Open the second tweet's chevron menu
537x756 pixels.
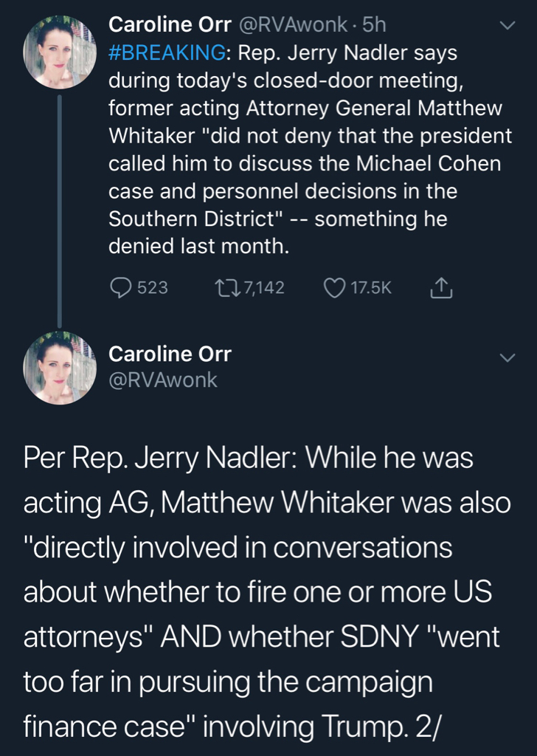507,357
